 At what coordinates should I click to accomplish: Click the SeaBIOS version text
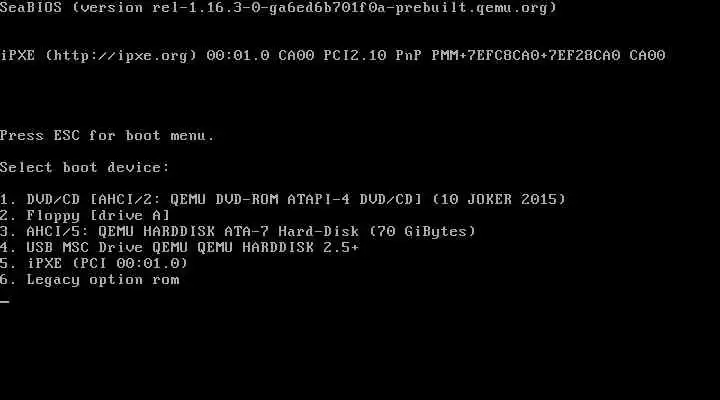pyautogui.click(x=278, y=8)
